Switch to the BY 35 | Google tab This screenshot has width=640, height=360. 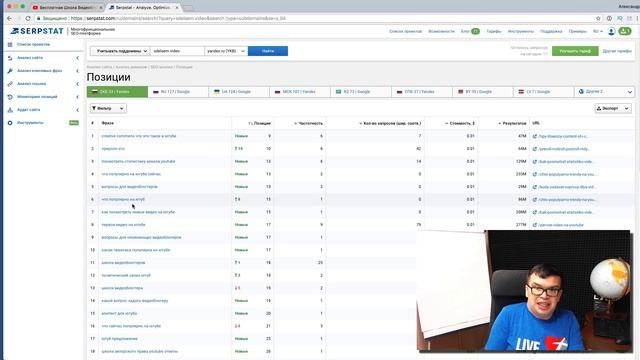click(x=482, y=92)
